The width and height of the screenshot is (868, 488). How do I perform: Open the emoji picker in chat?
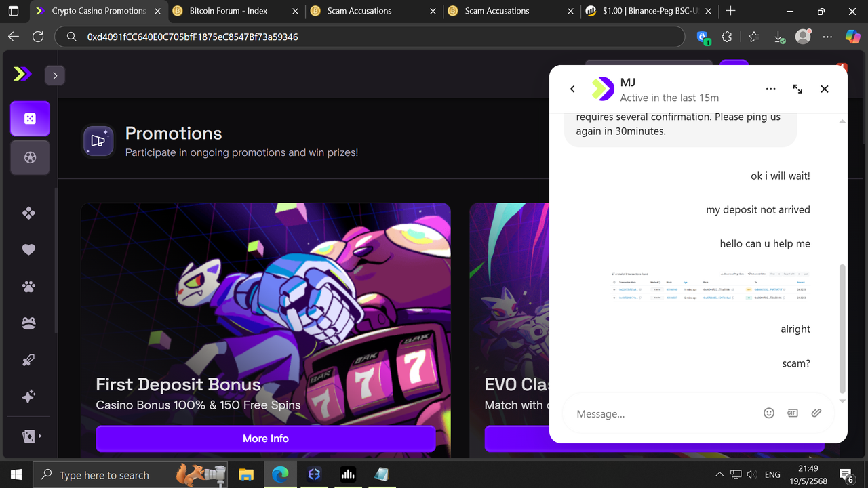pyautogui.click(x=769, y=413)
